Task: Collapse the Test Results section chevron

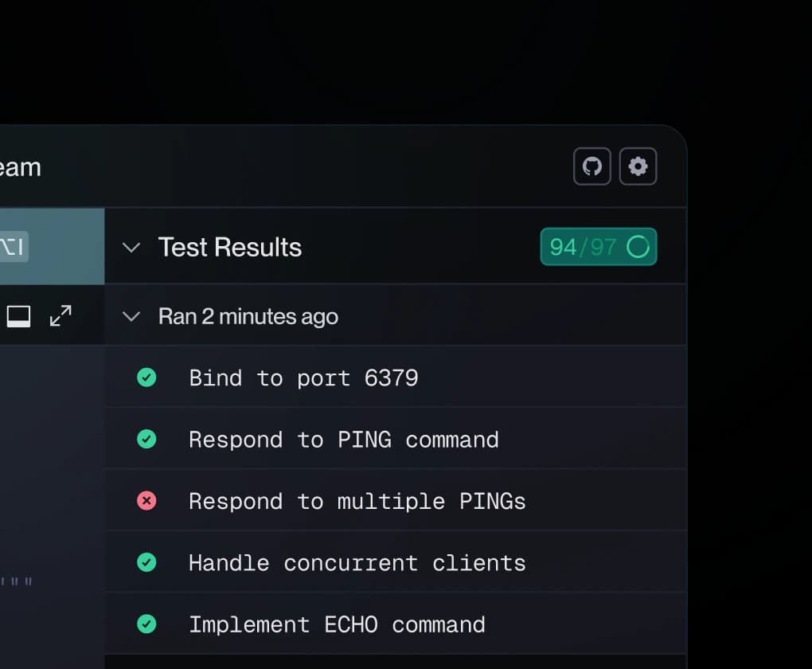Action: (131, 248)
